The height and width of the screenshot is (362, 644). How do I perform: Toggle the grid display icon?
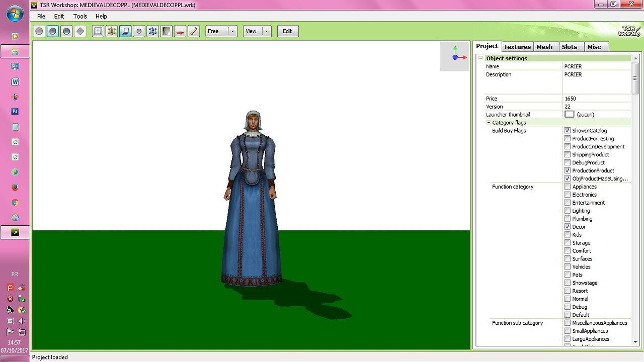(x=98, y=31)
